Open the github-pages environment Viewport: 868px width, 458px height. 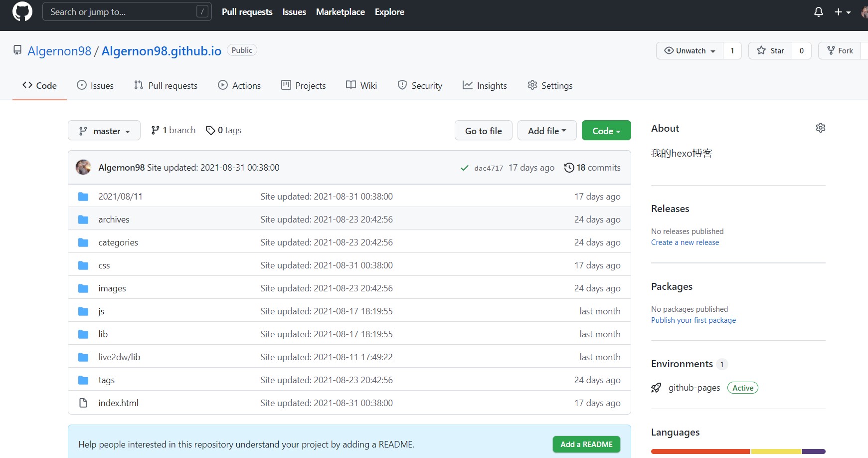(x=694, y=388)
